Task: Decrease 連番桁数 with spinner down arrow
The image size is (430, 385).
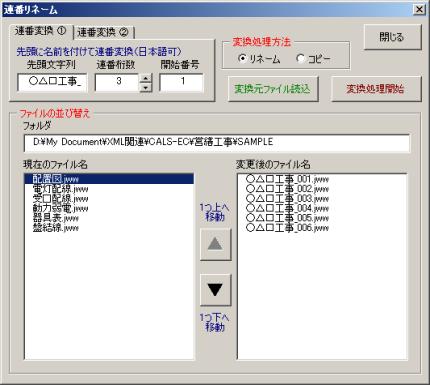Action: point(145,87)
